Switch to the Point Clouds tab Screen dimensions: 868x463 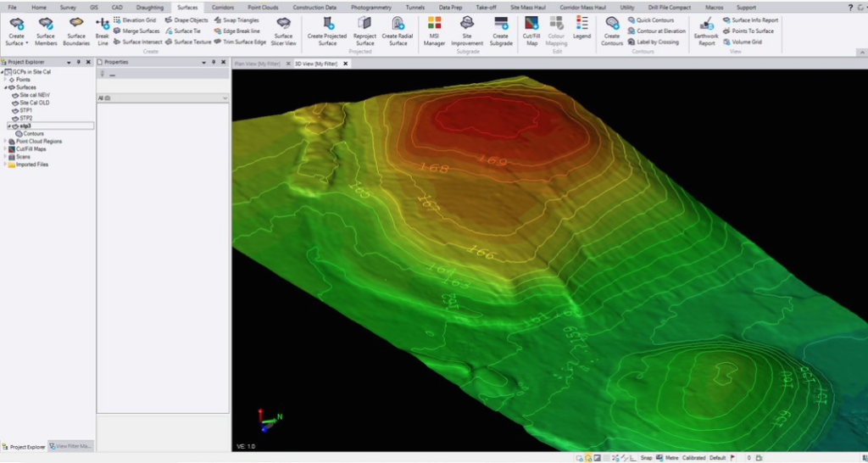click(263, 7)
